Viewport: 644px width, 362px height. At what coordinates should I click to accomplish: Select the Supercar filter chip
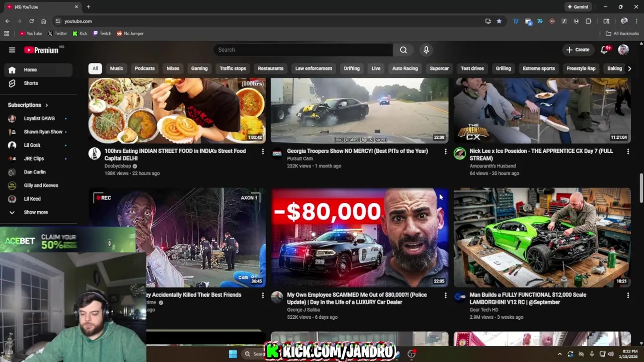(x=439, y=68)
